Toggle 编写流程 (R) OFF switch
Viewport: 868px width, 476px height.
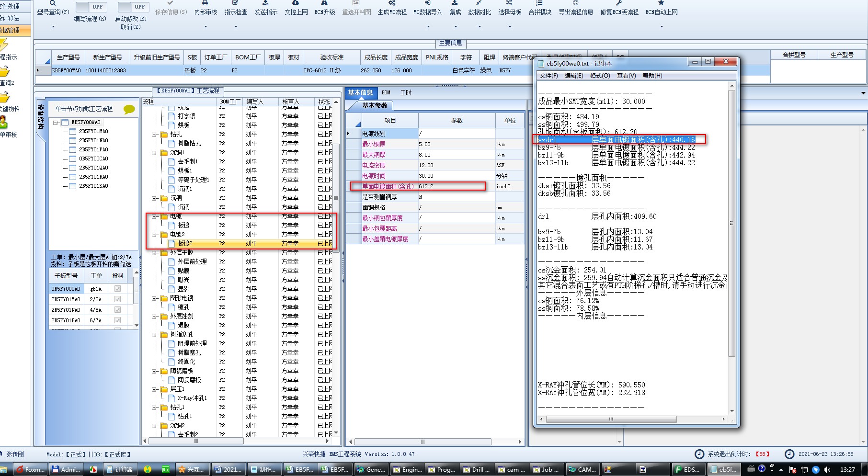tap(91, 7)
